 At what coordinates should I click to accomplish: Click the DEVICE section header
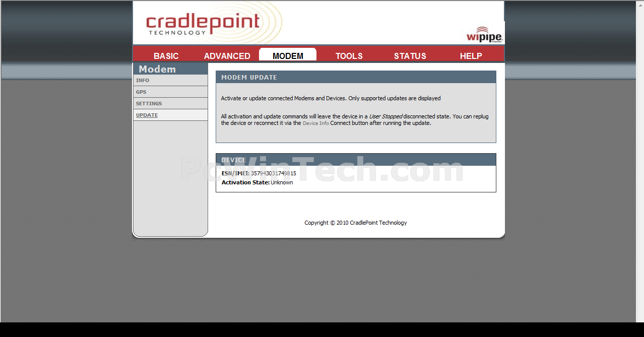[x=356, y=160]
